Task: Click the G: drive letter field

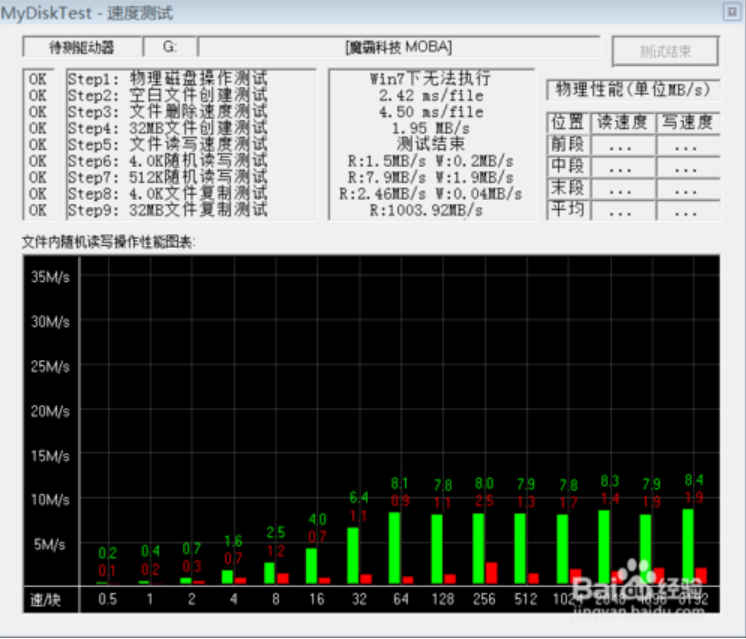Action: (169, 47)
